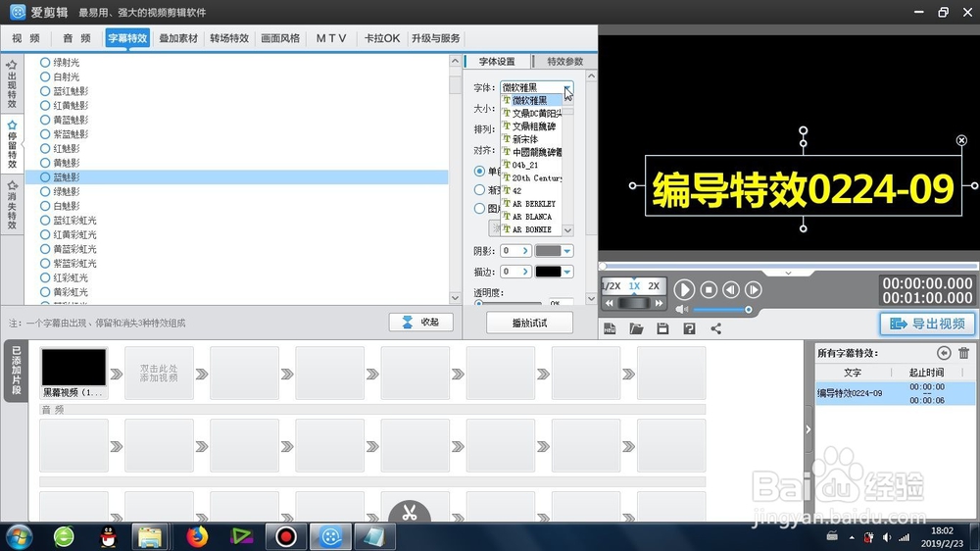Select the 绿射光 effect radio button
Screen dimensions: 980x551
[x=45, y=63]
